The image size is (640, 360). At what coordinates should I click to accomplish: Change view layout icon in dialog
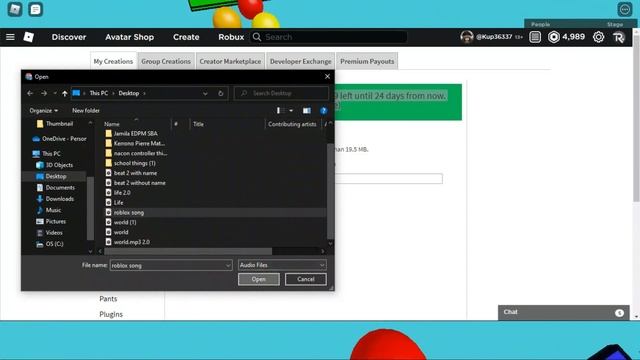pyautogui.click(x=281, y=111)
